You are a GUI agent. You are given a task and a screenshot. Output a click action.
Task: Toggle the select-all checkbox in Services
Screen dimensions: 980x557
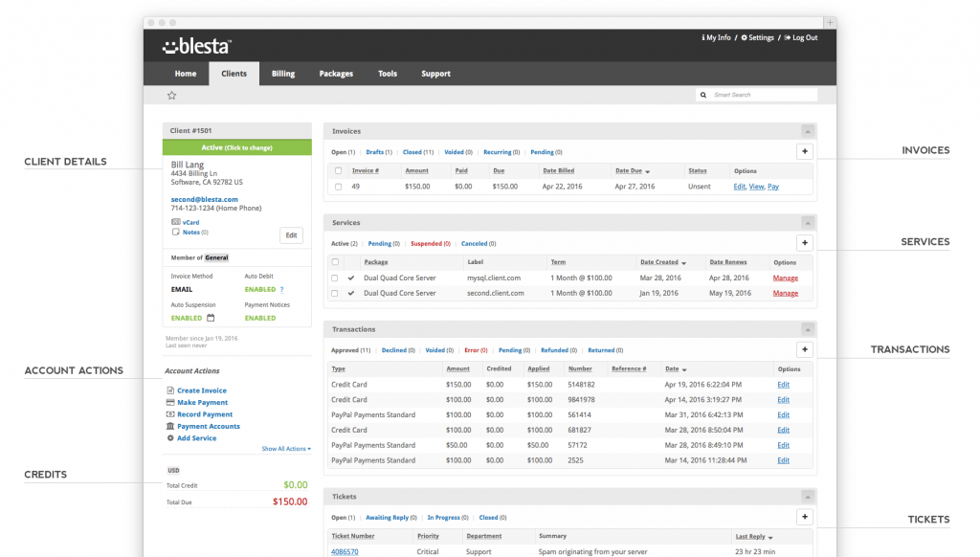pyautogui.click(x=336, y=261)
